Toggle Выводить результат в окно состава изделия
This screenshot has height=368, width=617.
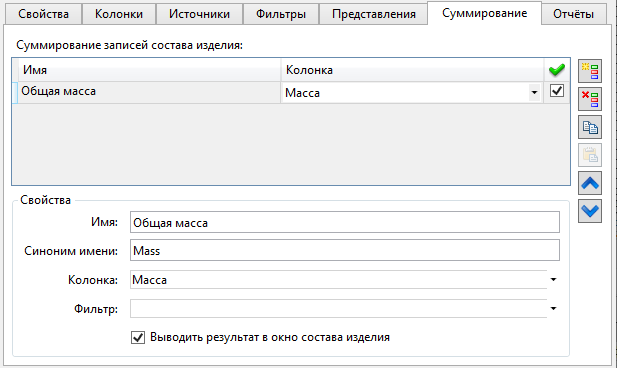click(x=138, y=337)
